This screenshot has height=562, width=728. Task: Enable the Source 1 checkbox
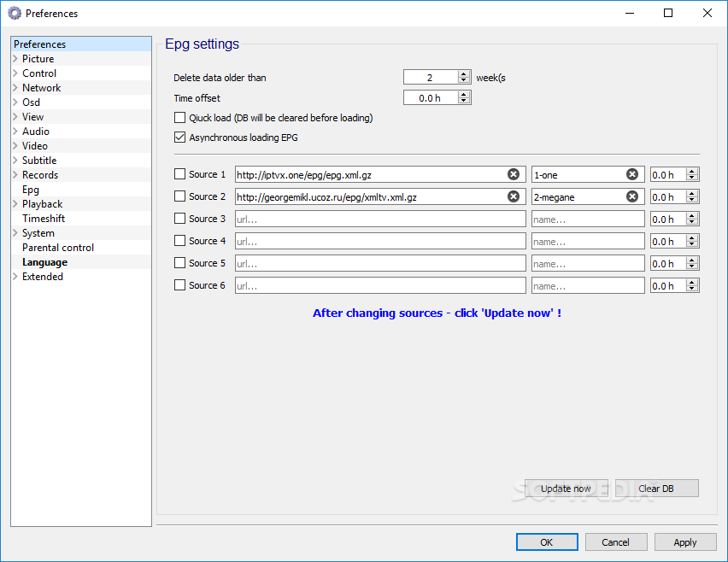(x=179, y=174)
